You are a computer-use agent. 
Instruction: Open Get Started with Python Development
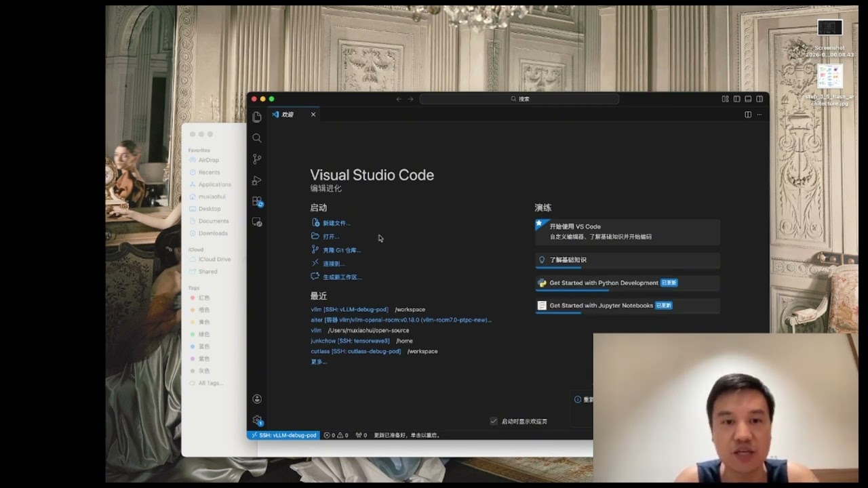point(627,283)
